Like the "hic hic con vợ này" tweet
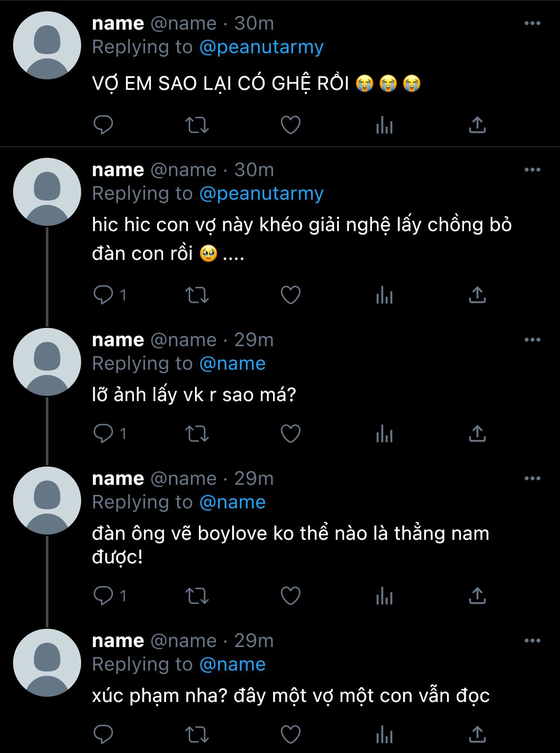 point(290,295)
